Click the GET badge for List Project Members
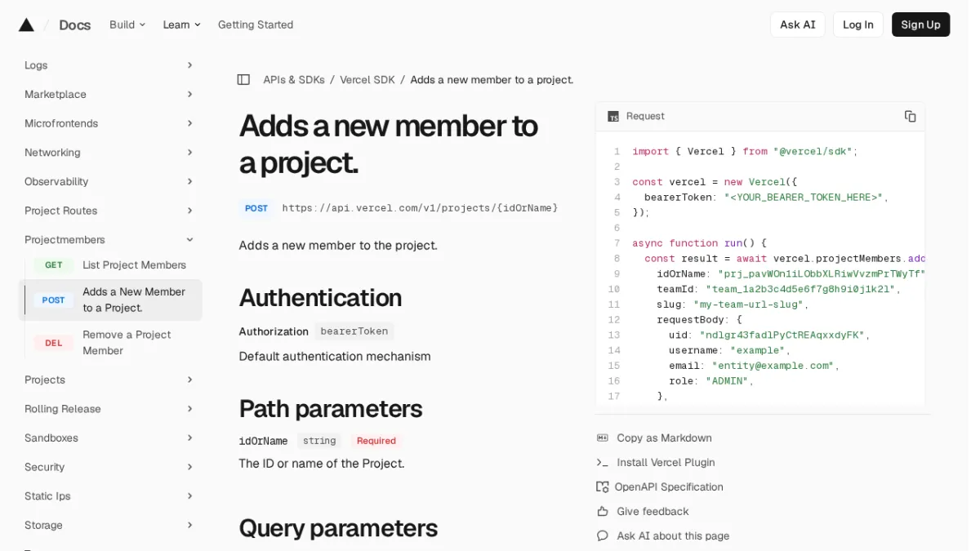The height and width of the screenshot is (551, 980). pos(54,264)
